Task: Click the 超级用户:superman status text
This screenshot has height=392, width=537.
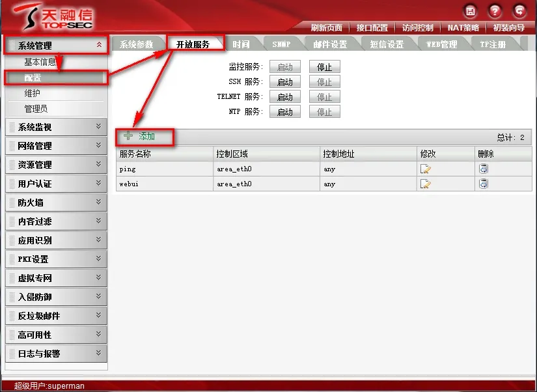Action: coord(49,386)
